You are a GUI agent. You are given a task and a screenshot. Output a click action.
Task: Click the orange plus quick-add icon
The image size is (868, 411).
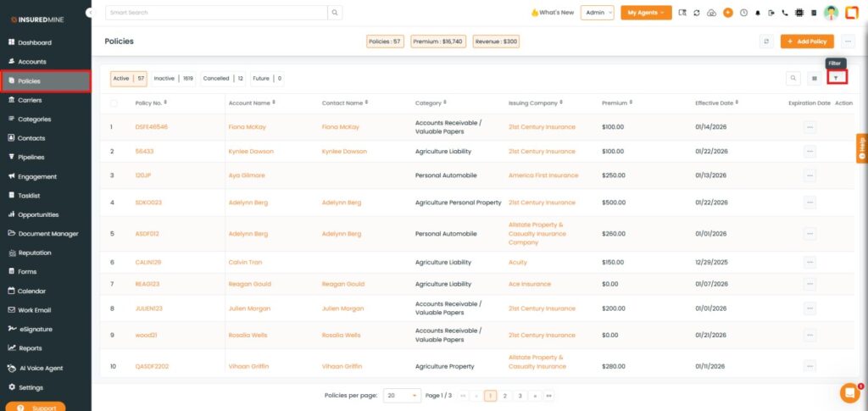[727, 13]
